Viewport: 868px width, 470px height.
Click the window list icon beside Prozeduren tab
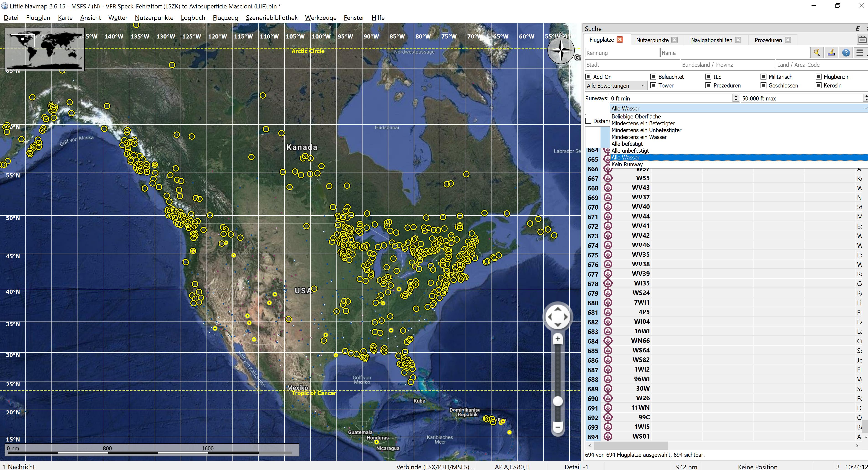(862, 40)
